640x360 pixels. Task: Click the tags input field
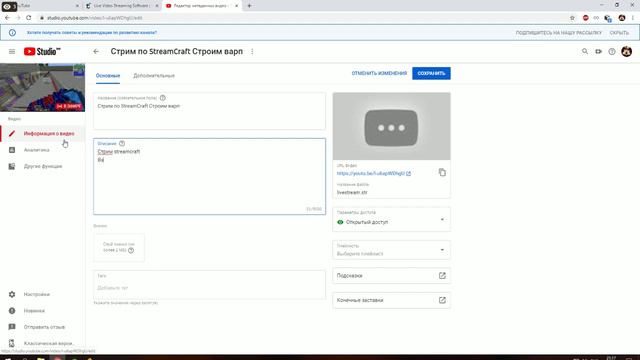[x=209, y=284]
